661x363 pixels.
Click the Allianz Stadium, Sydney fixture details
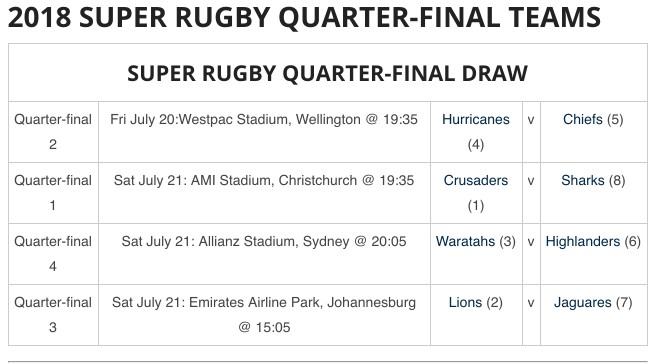(x=264, y=242)
